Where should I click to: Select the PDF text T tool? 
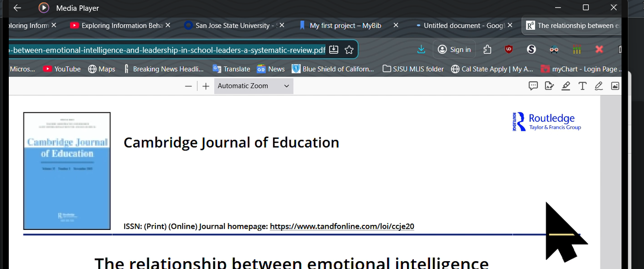coord(582,86)
